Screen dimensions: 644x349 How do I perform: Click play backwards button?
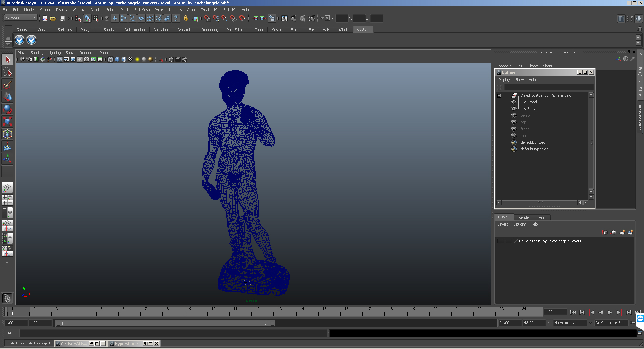tap(601, 312)
